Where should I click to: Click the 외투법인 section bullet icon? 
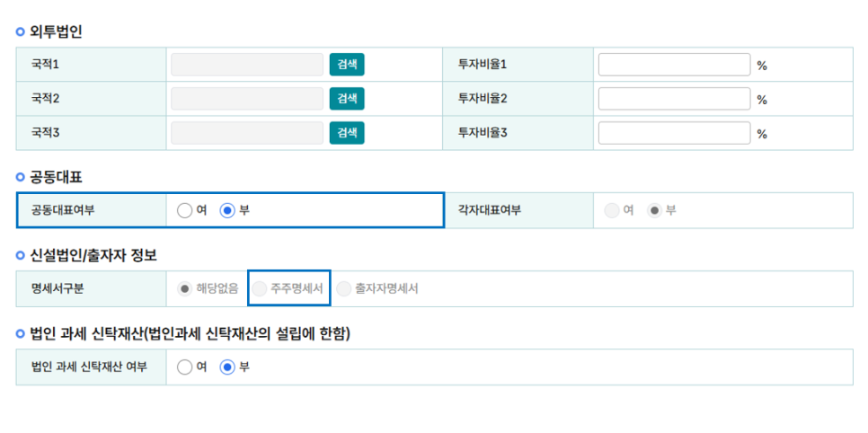tap(21, 32)
